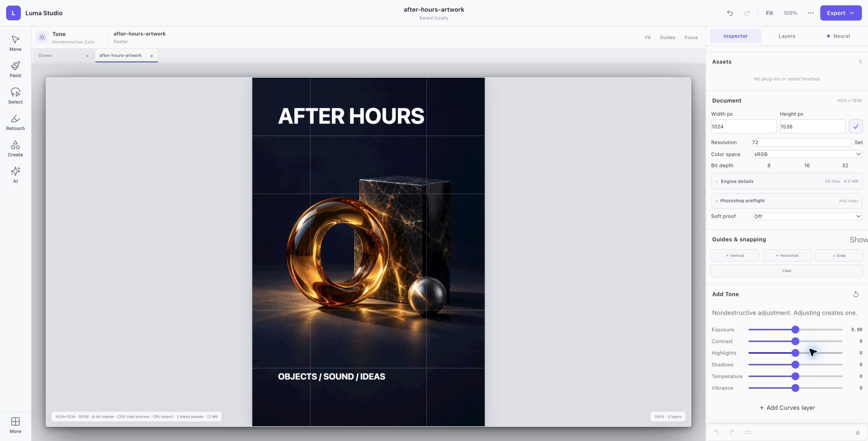Activate the Retouch tool
868x441 pixels.
click(x=15, y=122)
